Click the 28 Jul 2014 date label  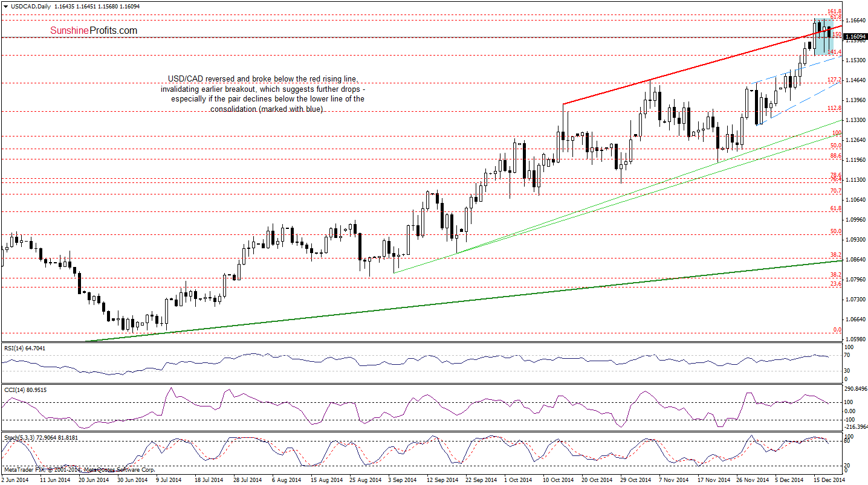247,480
